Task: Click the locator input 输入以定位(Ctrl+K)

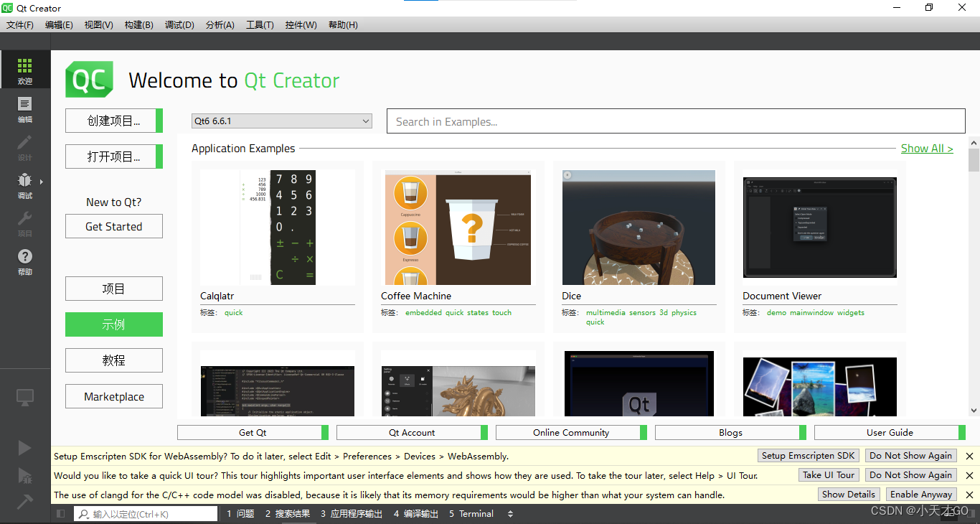Action: [146, 514]
